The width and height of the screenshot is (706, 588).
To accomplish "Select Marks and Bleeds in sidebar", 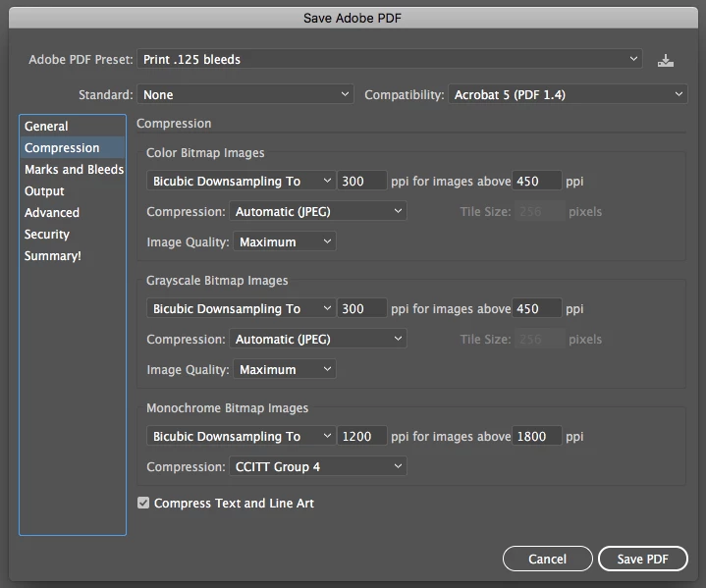I will pyautogui.click(x=72, y=169).
